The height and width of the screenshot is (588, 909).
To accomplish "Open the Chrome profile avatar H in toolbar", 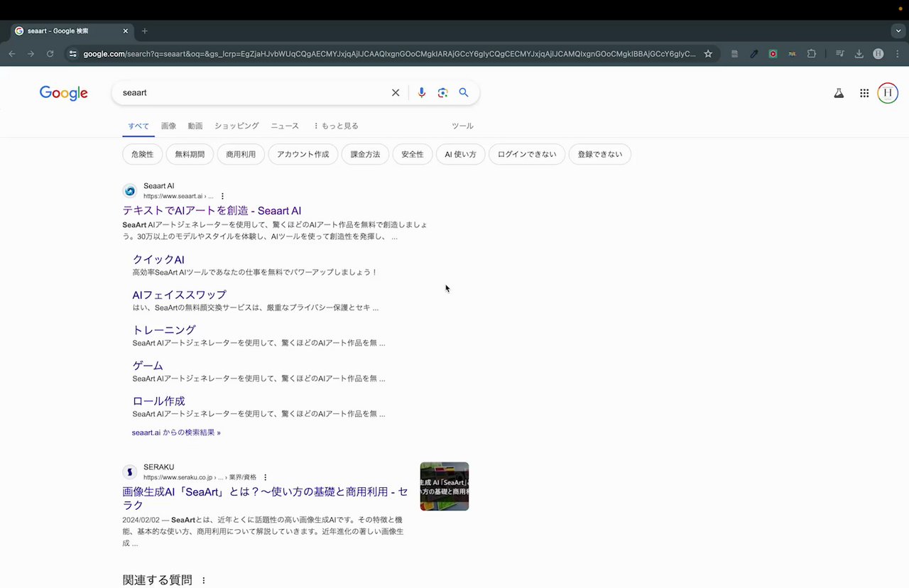I will click(x=878, y=54).
